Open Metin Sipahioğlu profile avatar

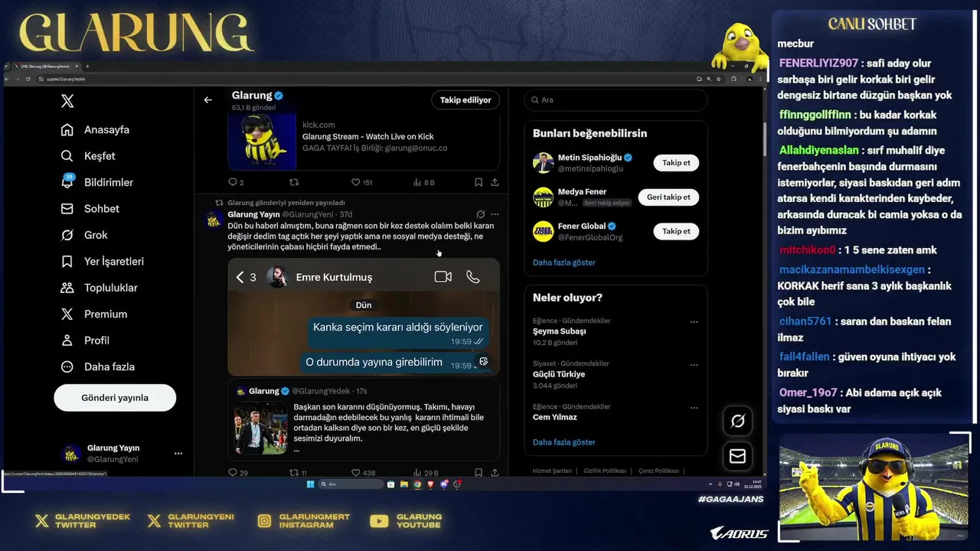pos(543,162)
